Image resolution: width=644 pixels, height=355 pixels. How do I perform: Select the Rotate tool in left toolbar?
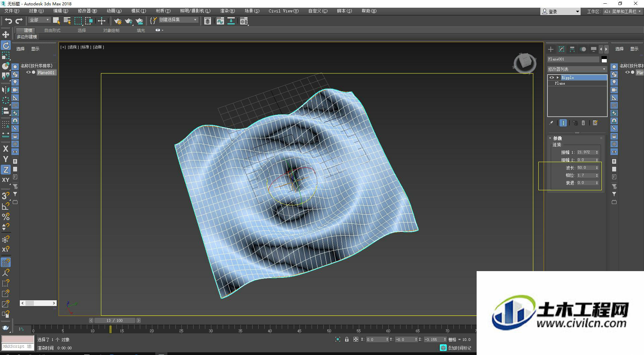(x=6, y=45)
